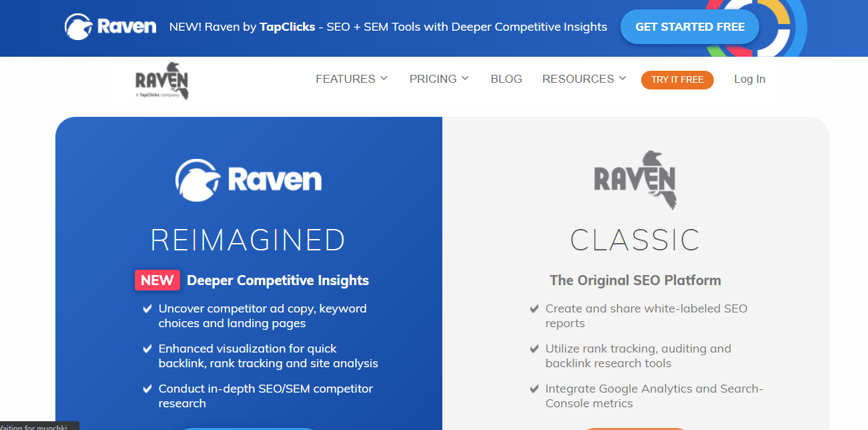Image resolution: width=868 pixels, height=430 pixels.
Task: Click the Raven Reimagined logo on blue card
Action: click(x=248, y=180)
